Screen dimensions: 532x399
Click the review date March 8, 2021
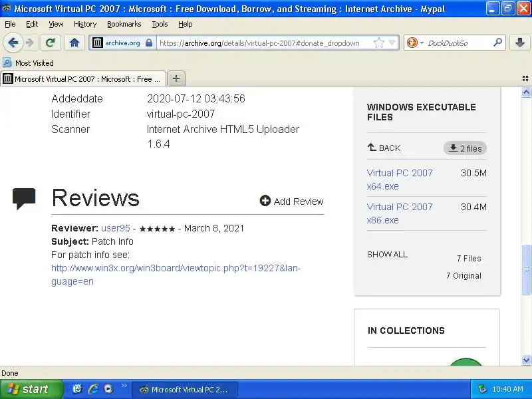(x=213, y=228)
